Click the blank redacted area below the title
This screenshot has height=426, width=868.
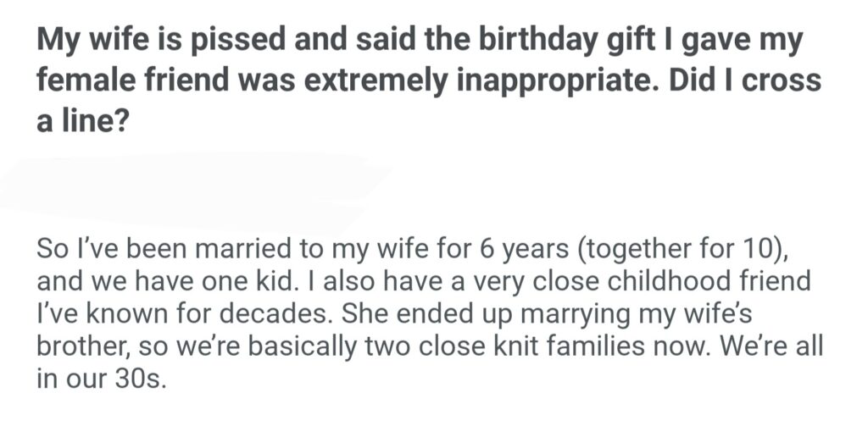[195, 182]
